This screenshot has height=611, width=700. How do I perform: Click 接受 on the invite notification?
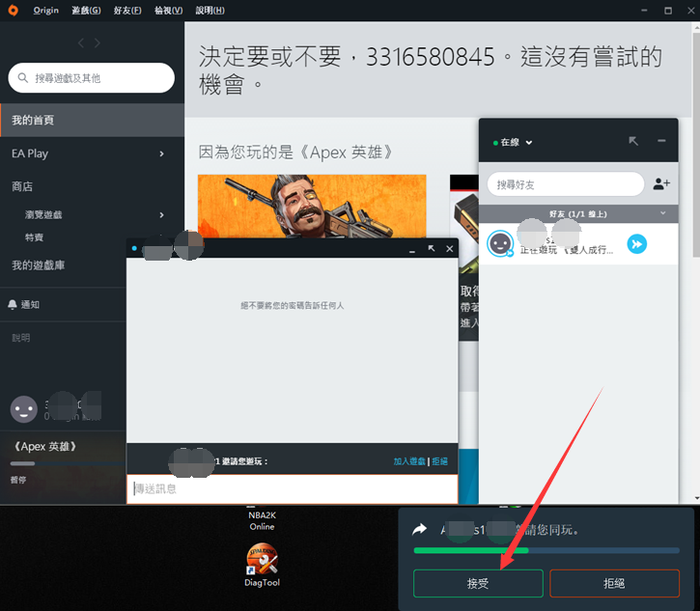coord(478,583)
